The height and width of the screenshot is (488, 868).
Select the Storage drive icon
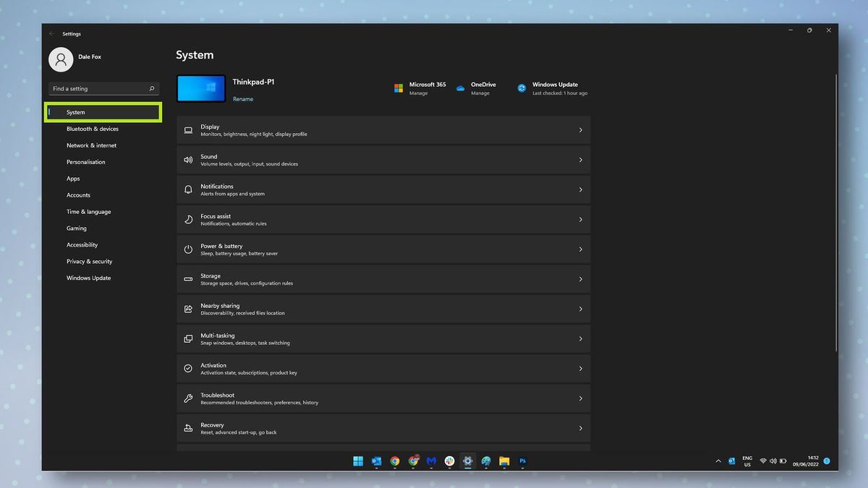click(x=189, y=279)
